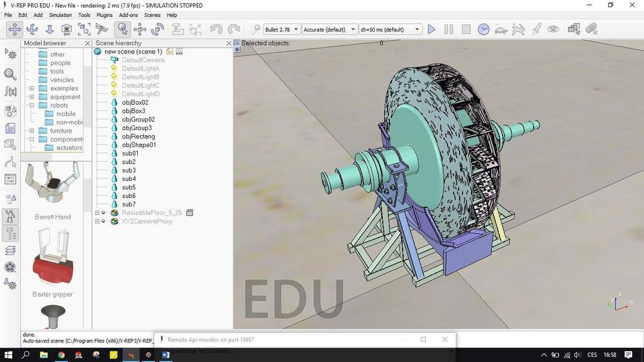Select the click selection tool

point(123,29)
